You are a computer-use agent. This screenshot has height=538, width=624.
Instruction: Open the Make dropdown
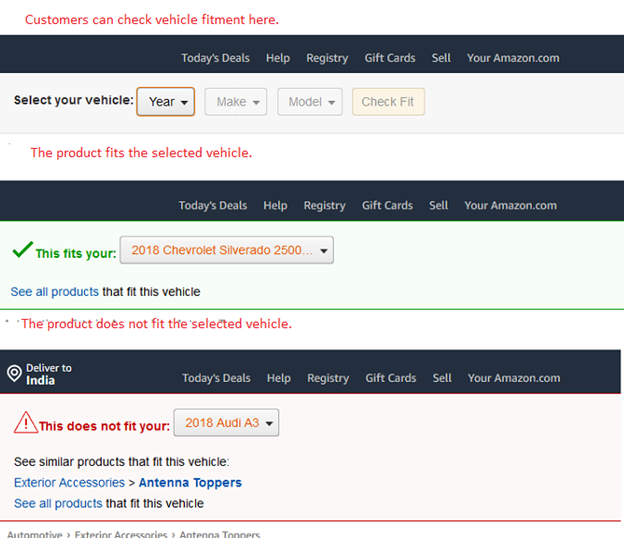point(235,102)
